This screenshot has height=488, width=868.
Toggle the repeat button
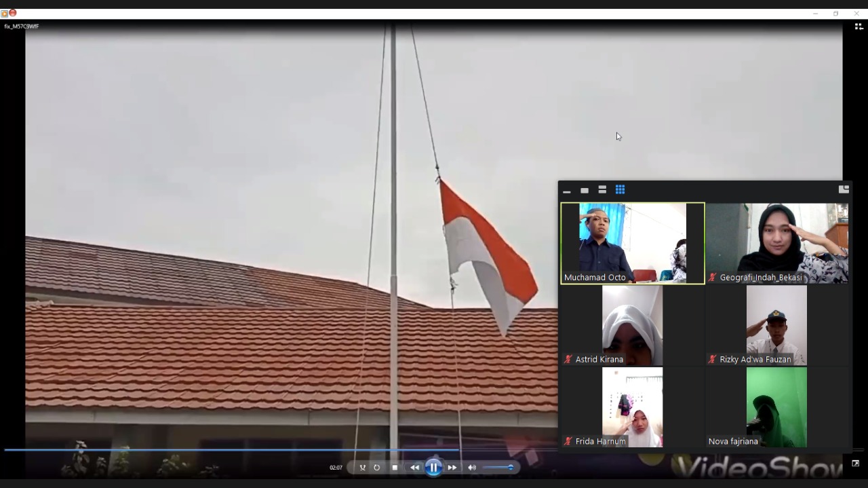(x=377, y=468)
